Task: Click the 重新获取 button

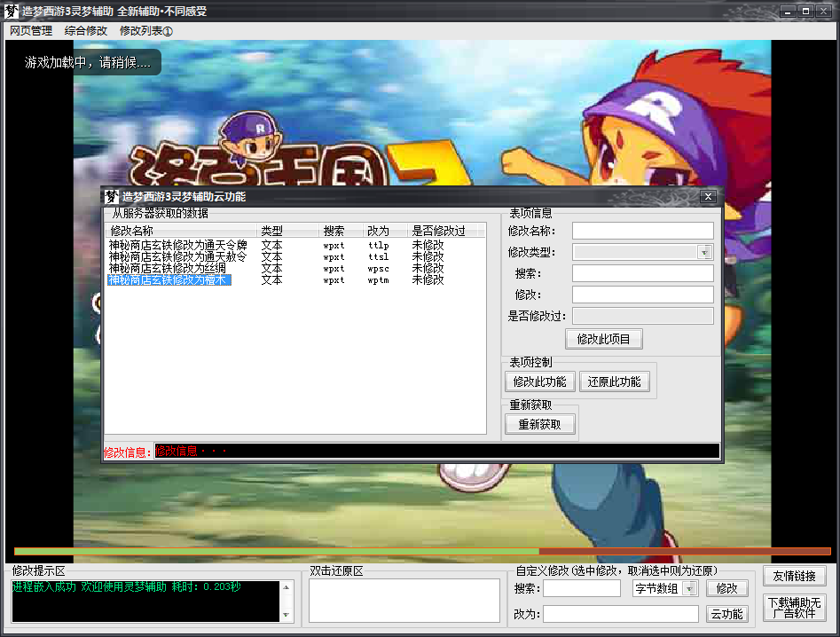Action: 540,425
